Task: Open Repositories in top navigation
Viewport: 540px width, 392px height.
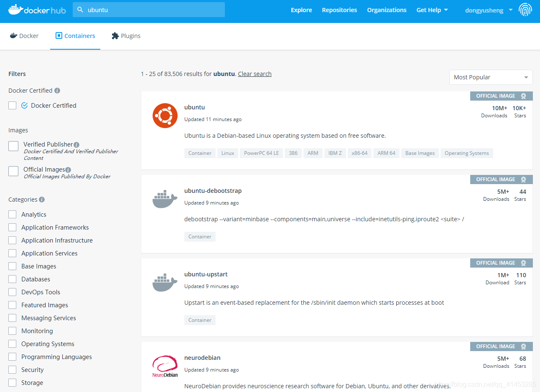Action: [339, 10]
